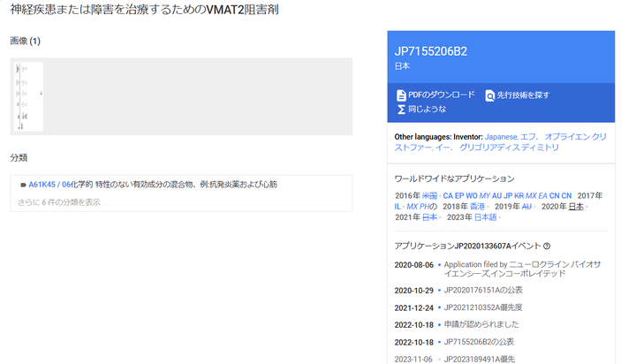636x364 pixels.
Task: Click the "ワールドワイドなアプリケーション" heading
Action: (x=454, y=178)
